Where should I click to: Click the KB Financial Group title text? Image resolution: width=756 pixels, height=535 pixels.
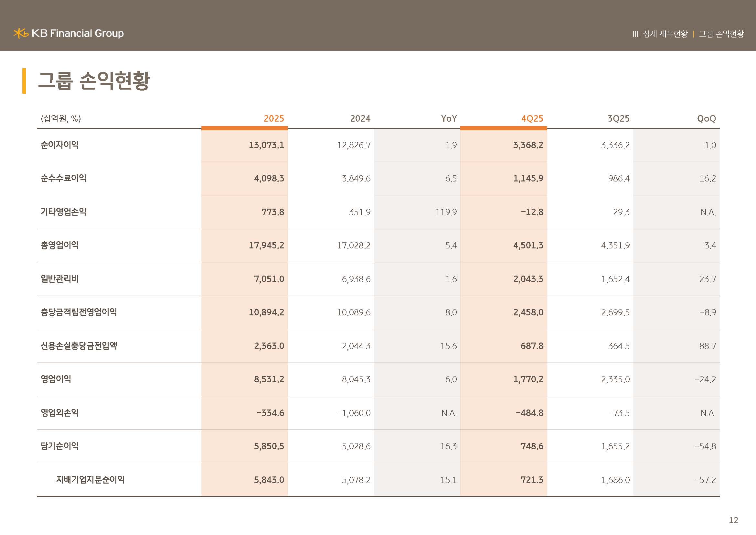(x=78, y=33)
